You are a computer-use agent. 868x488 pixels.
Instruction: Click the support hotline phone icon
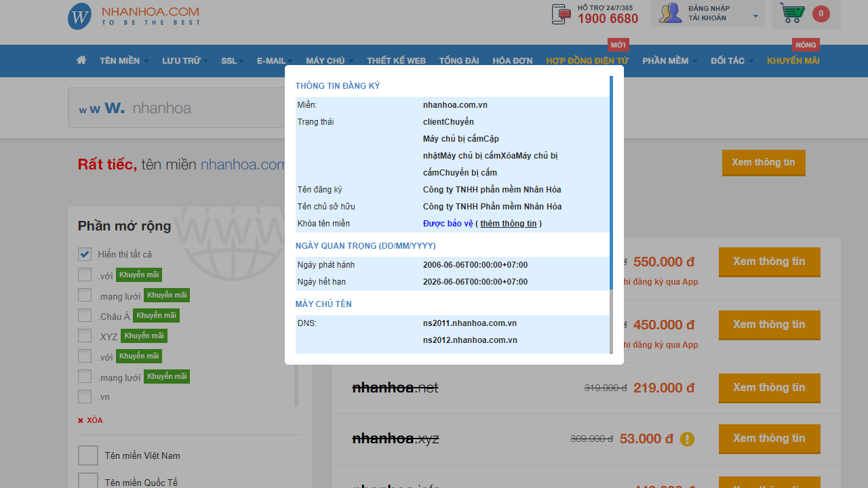point(561,14)
